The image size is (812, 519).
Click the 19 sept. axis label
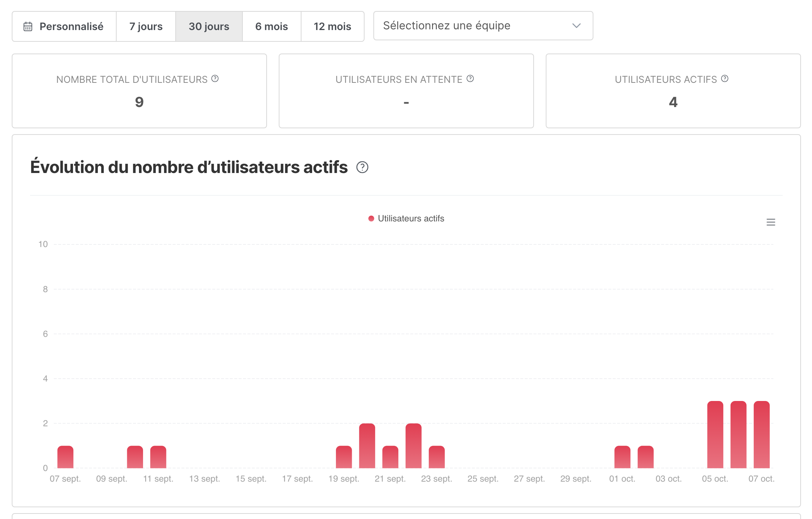click(x=344, y=479)
